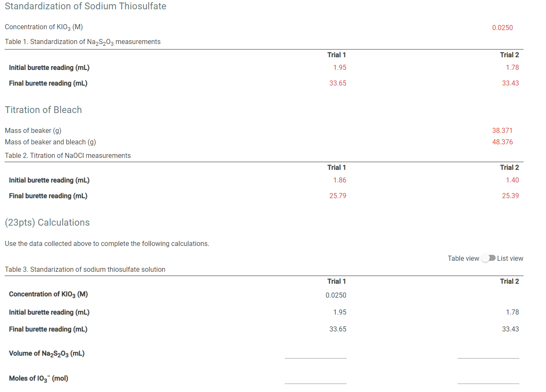This screenshot has width=546, height=392.
Task: Toggle the Table view / List view switch
Action: click(x=488, y=258)
